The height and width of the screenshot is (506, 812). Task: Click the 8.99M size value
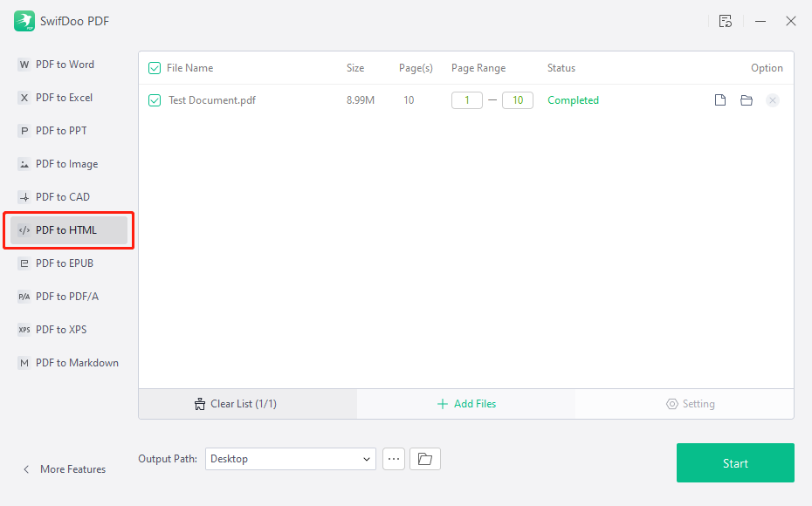361,100
